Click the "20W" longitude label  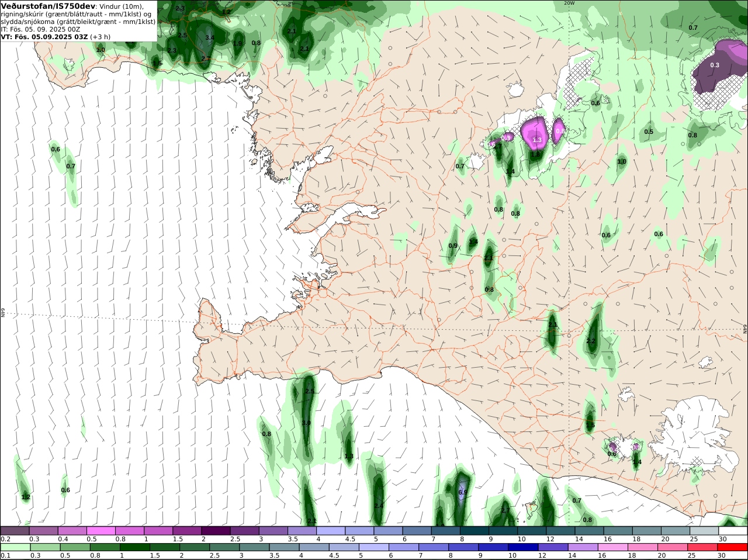(569, 3)
